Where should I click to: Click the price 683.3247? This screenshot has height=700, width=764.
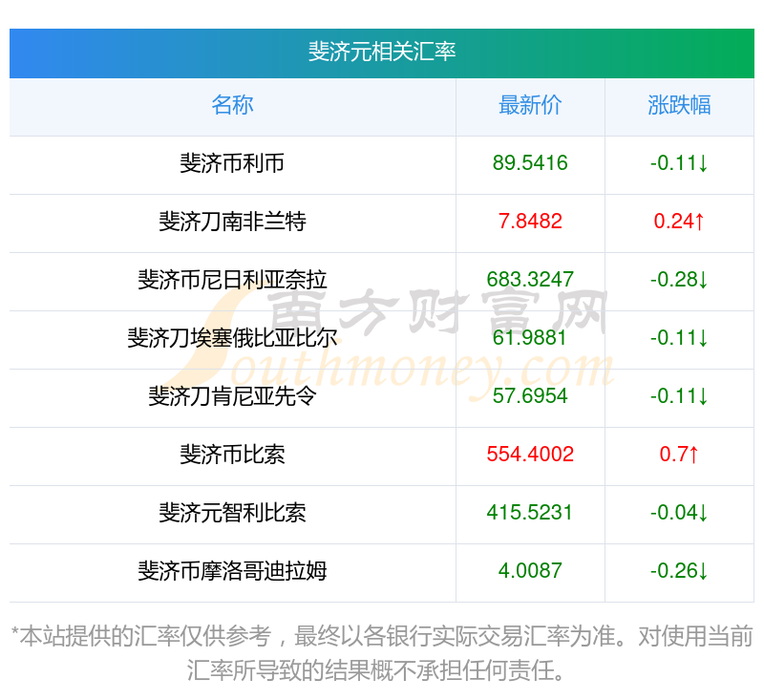pyautogui.click(x=530, y=280)
